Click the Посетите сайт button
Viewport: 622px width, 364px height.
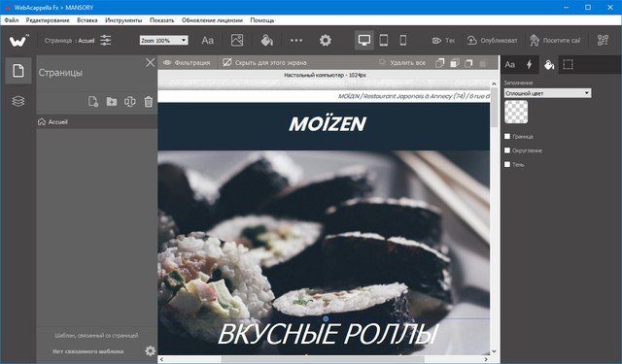pos(555,41)
